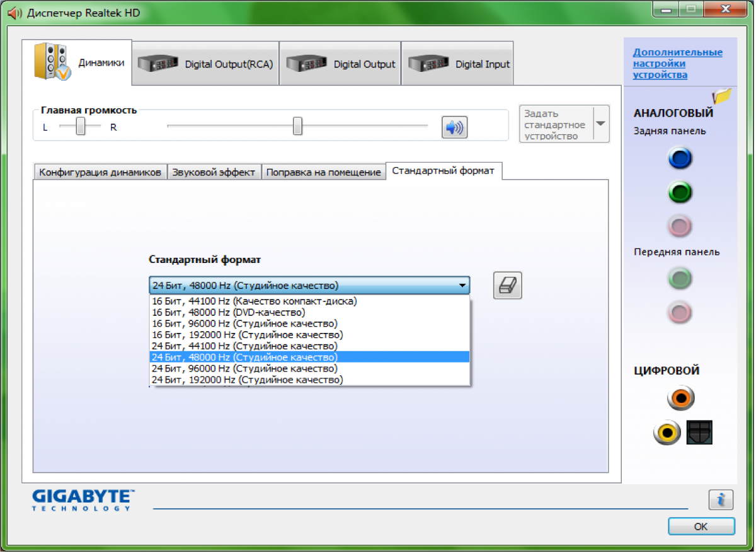Switch to Конфигурация динамиков tab
The width and height of the screenshot is (756, 553).
click(x=100, y=172)
